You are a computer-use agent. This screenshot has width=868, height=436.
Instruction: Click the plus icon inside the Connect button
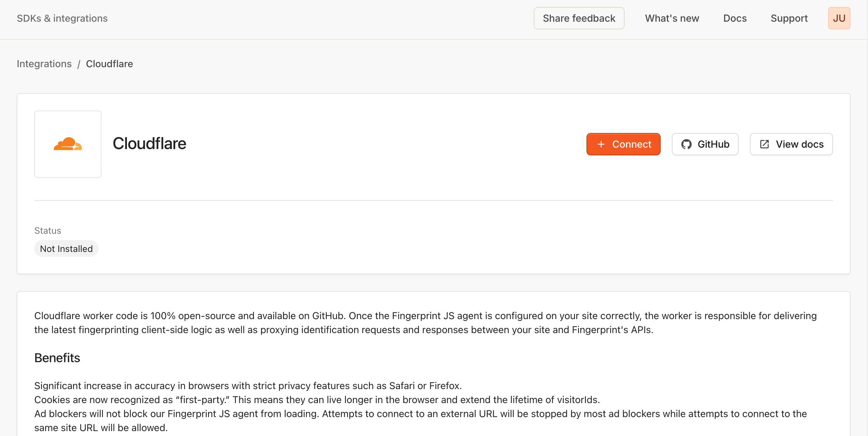(x=601, y=144)
